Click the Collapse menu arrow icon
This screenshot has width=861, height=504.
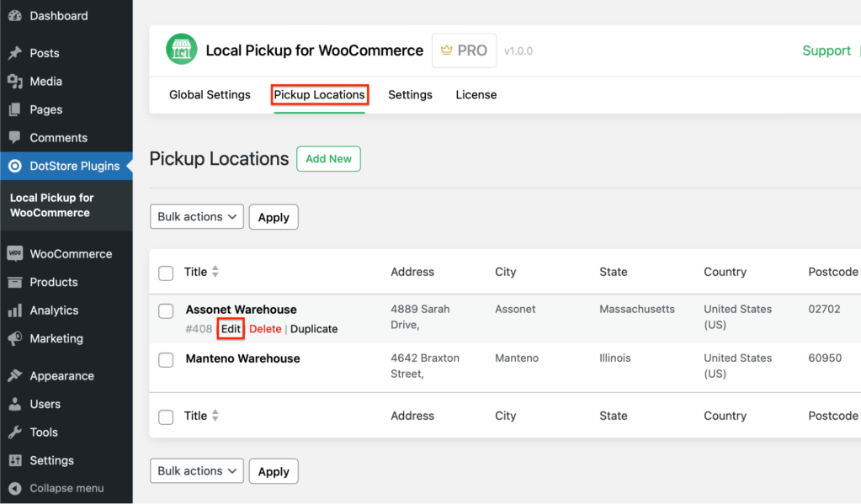tap(15, 488)
